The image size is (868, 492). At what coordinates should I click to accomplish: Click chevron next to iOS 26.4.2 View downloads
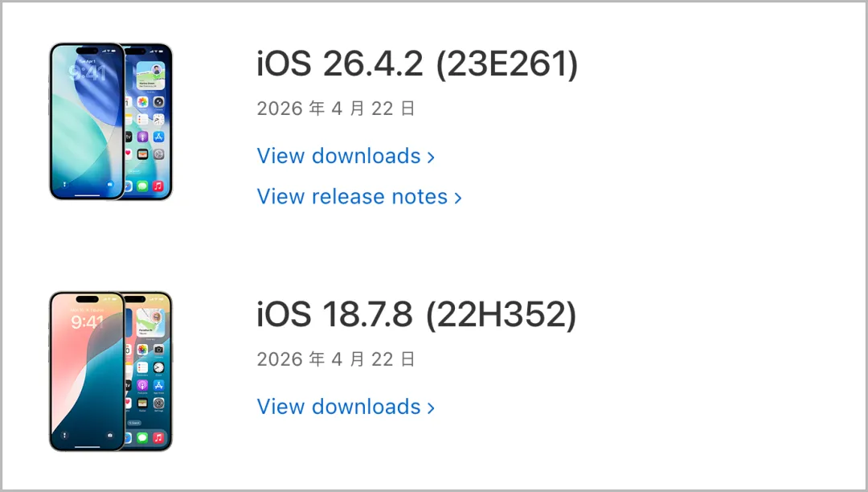pos(431,157)
